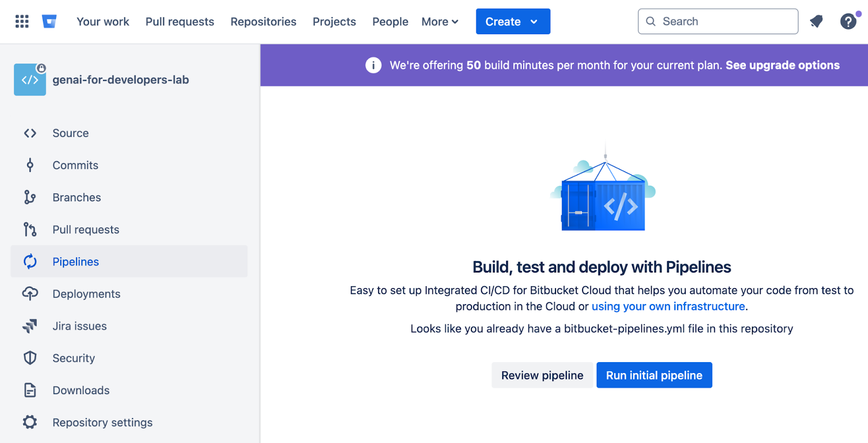The height and width of the screenshot is (443, 868).
Task: Open the help question mark icon
Action: click(x=848, y=22)
